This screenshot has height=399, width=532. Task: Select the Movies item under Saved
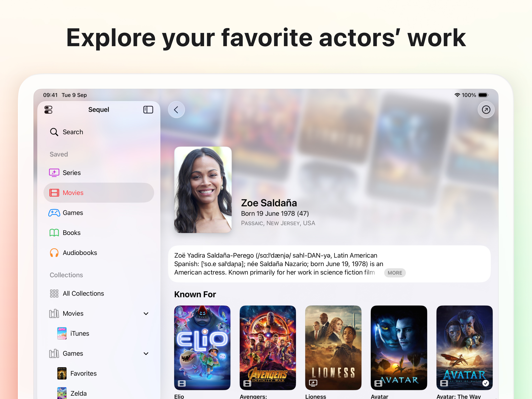click(99, 192)
